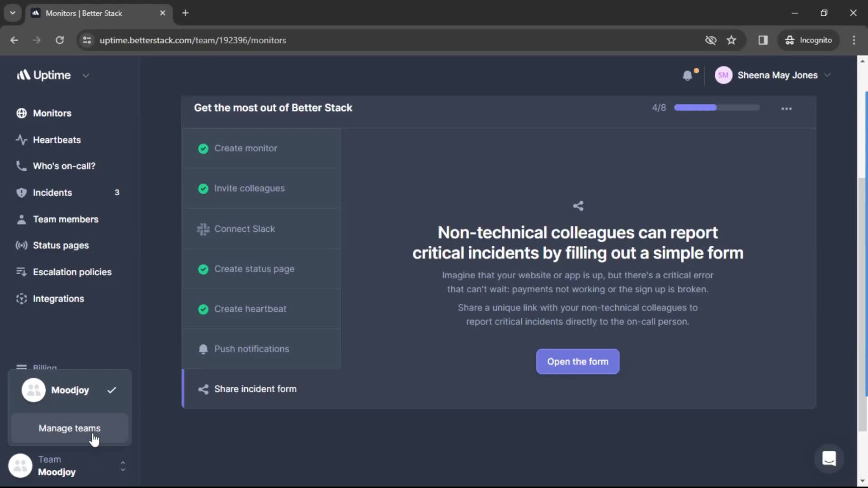
Task: Open the browser side panel icon
Action: [763, 40]
